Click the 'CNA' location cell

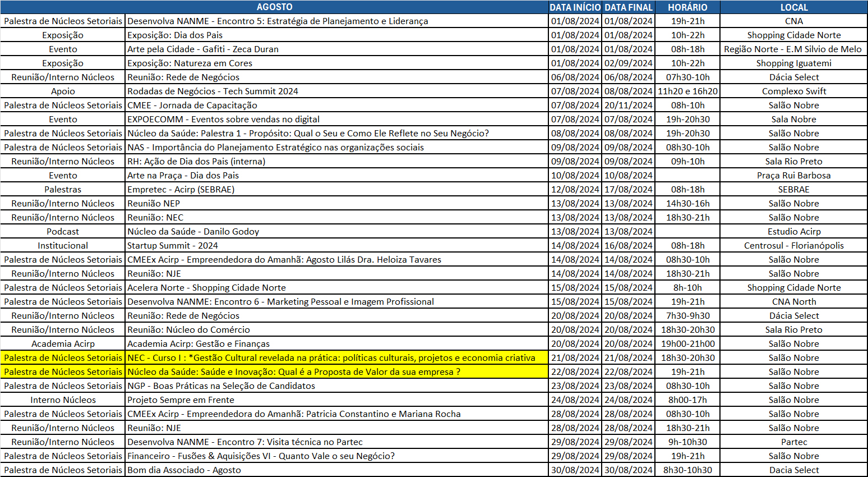794,21
